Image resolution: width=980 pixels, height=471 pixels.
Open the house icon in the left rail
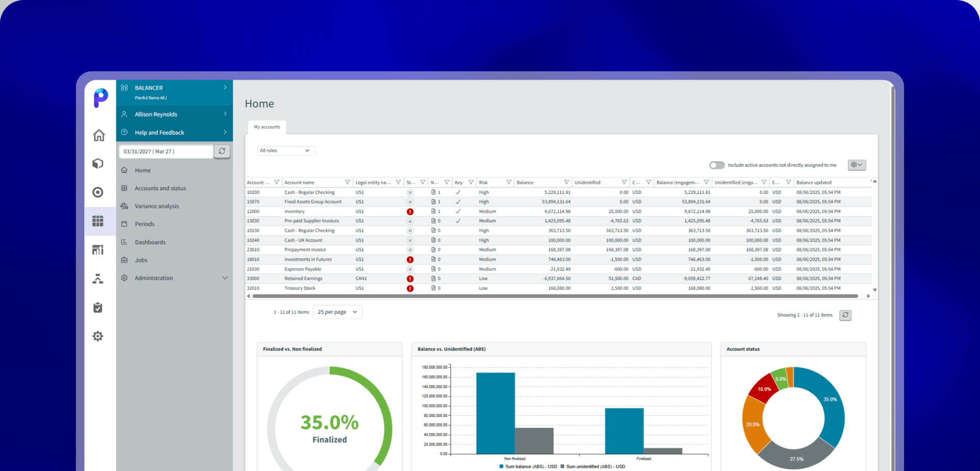coord(99,135)
